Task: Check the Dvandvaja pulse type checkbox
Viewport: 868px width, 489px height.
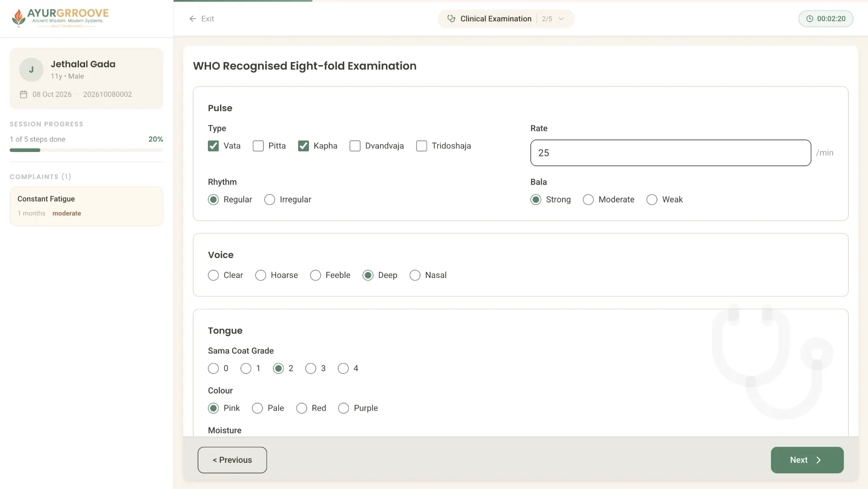Action: click(x=355, y=146)
